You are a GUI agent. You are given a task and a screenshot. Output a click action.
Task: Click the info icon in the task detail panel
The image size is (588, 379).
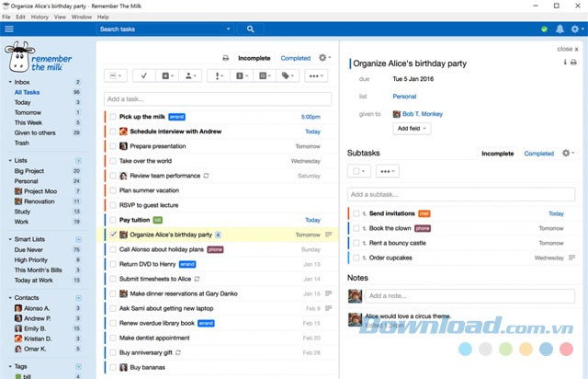[x=564, y=63]
